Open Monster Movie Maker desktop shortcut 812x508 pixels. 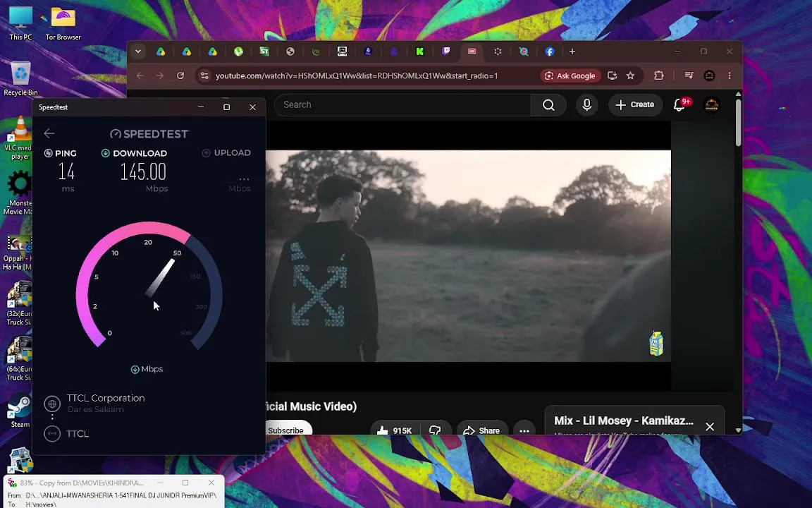pos(20,193)
